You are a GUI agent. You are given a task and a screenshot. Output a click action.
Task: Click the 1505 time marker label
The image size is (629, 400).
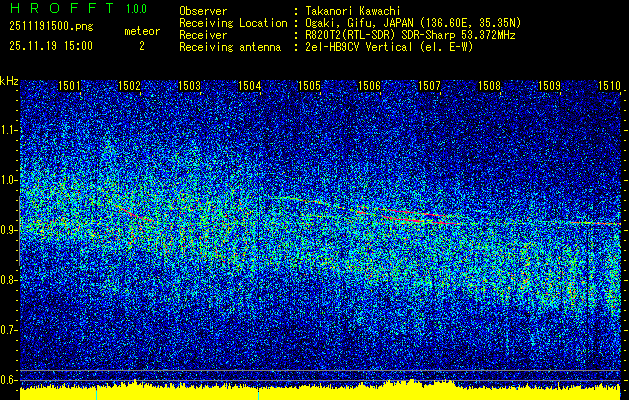tap(309, 85)
